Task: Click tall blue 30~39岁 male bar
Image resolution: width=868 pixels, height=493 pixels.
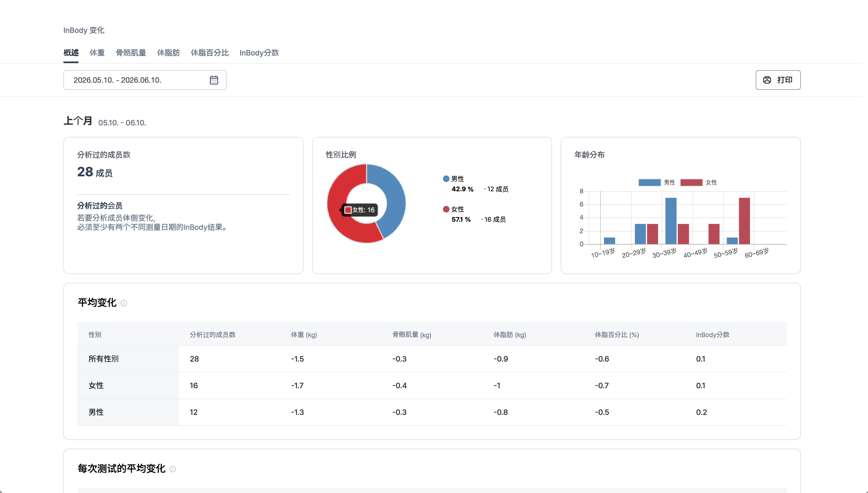Action: click(671, 221)
